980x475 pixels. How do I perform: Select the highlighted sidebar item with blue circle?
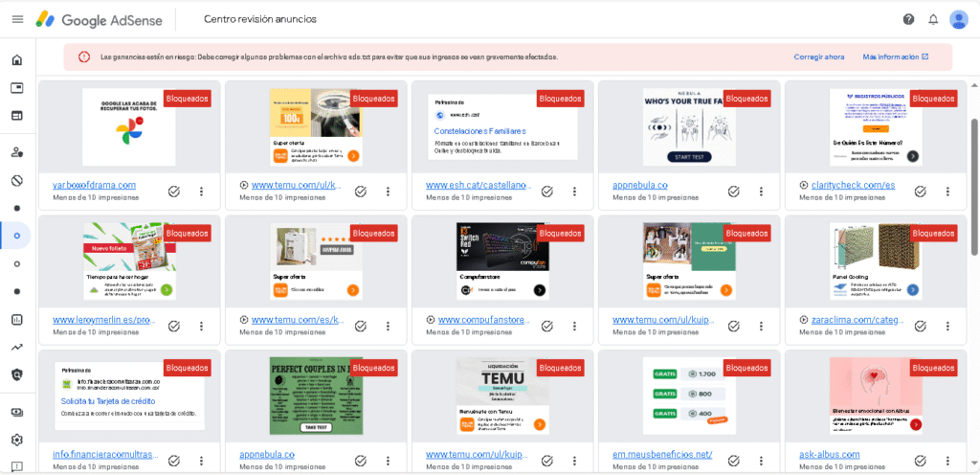click(x=16, y=236)
